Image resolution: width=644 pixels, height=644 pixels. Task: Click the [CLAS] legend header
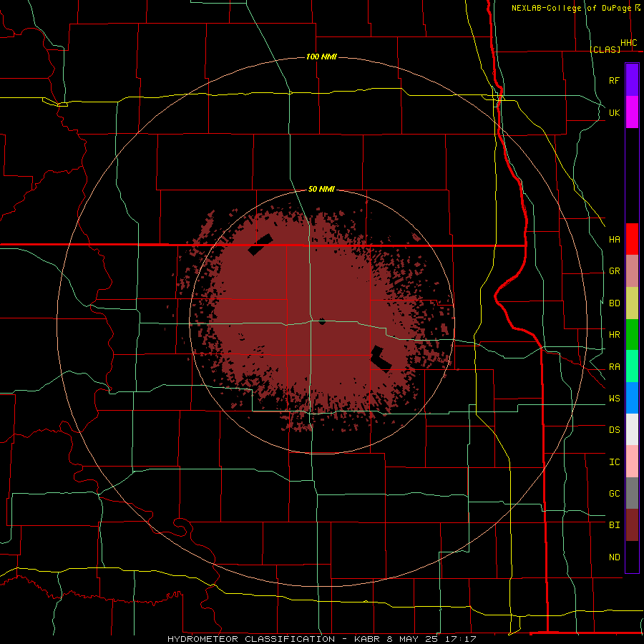(x=605, y=49)
